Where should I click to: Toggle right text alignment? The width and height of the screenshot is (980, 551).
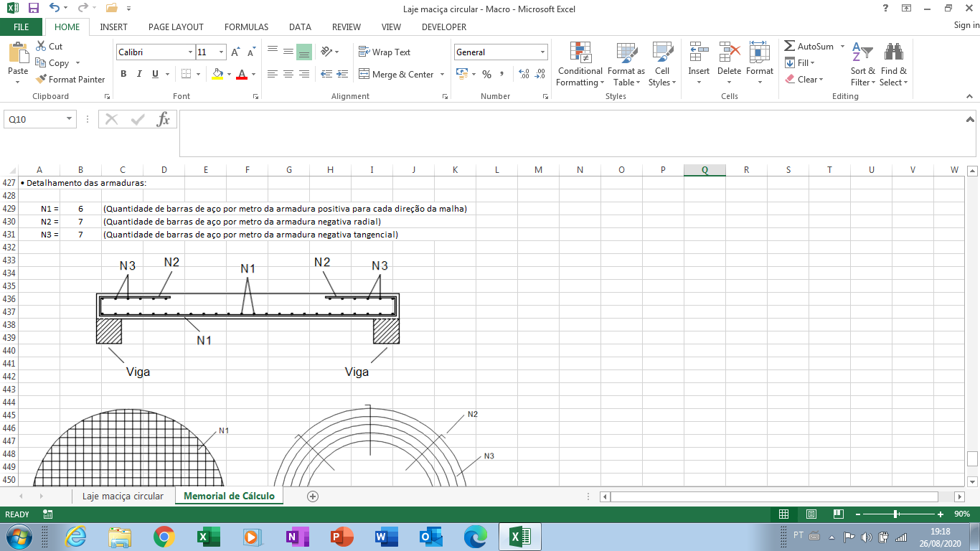[304, 74]
